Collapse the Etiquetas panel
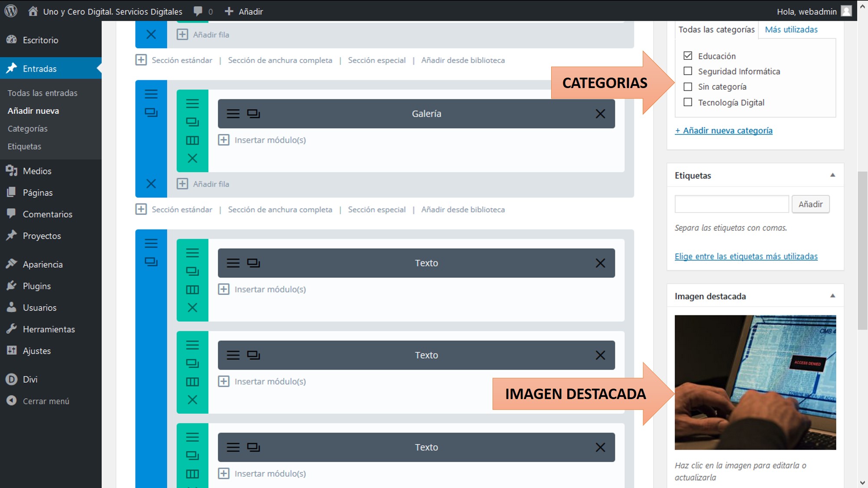868x488 pixels. pyautogui.click(x=832, y=175)
